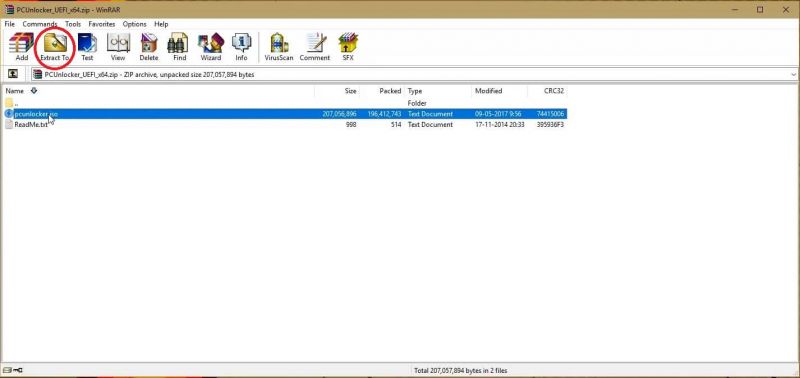Open the Favorites menu
This screenshot has height=378, width=800.
(x=102, y=24)
